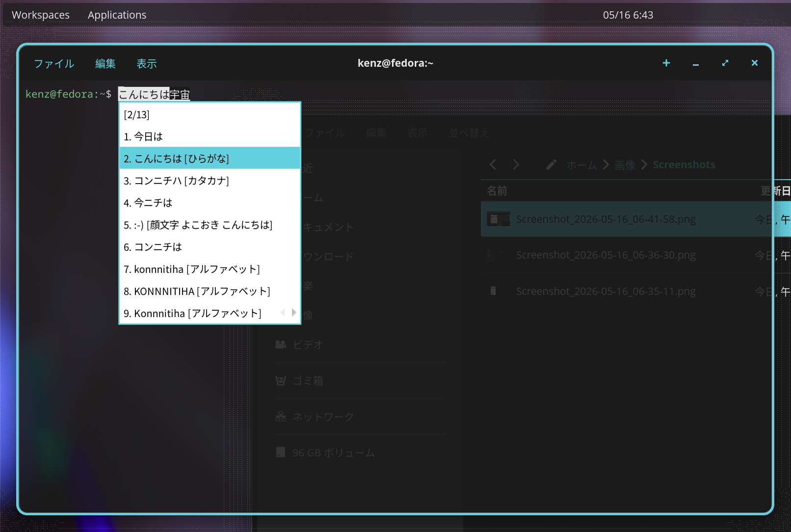Viewport: 791px width, 532px height.
Task: Select candidate 8. KONNNITIHA [アルファベット]
Action: coord(210,291)
